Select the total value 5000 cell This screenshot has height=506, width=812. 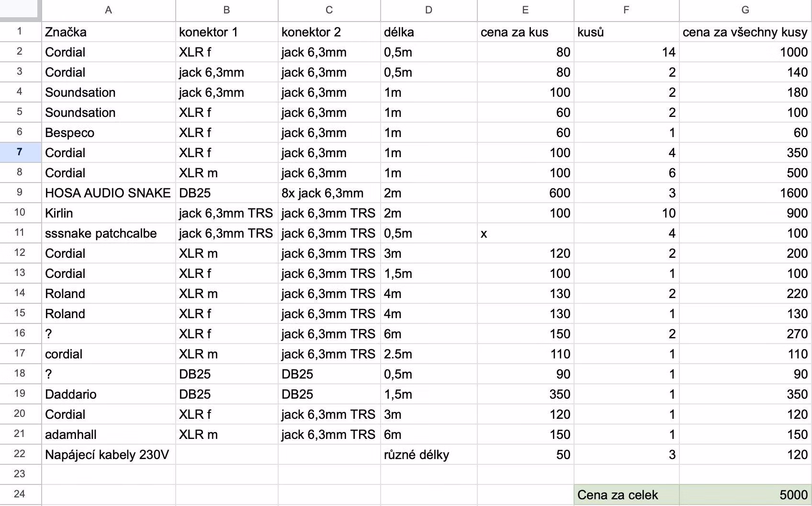[745, 494]
